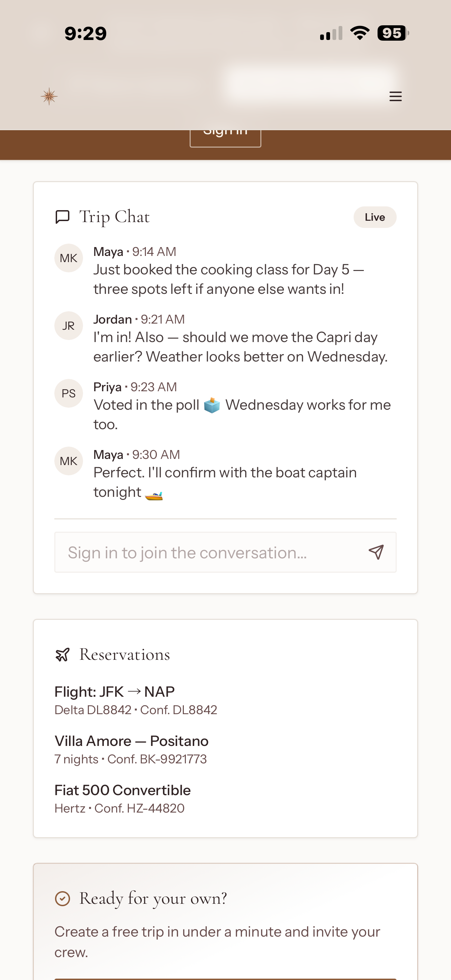Tap Maya's MK avatar at 9:30 AM
The height and width of the screenshot is (980, 451).
68,461
